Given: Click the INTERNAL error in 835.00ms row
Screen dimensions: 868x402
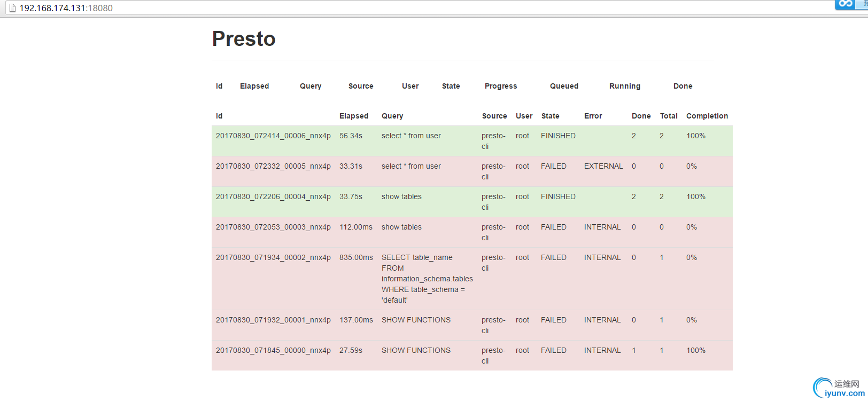Looking at the screenshot, I should [602, 257].
